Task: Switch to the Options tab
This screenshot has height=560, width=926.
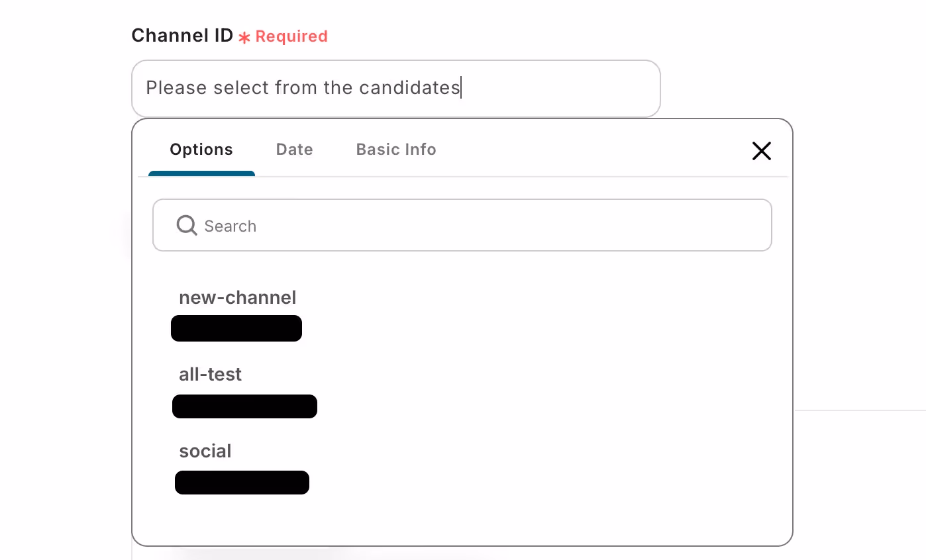Action: tap(201, 150)
